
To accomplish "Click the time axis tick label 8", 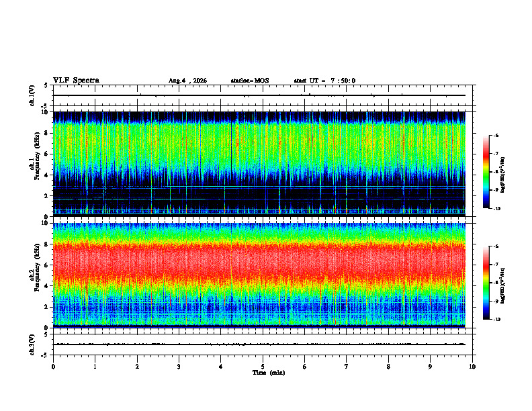I will coord(388,367).
